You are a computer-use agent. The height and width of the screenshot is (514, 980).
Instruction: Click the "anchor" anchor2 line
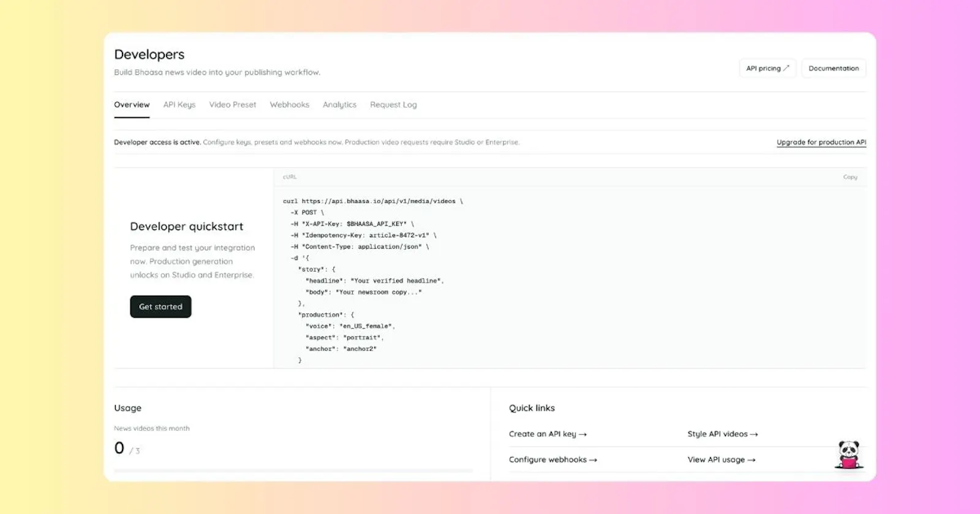341,349
